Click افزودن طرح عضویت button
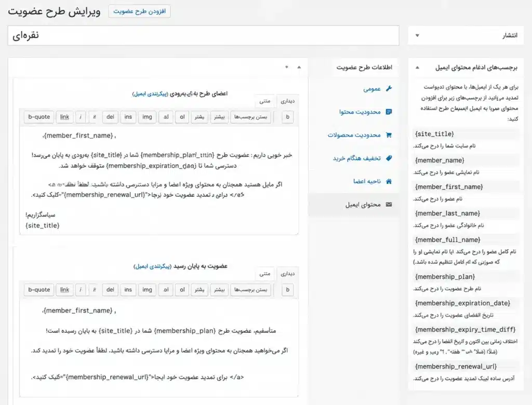 coord(139,11)
